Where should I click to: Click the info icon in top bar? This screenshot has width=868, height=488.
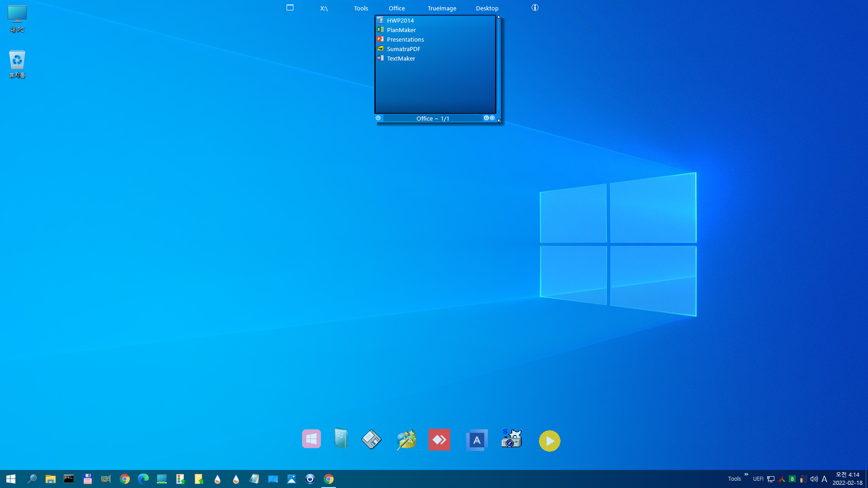pos(535,8)
